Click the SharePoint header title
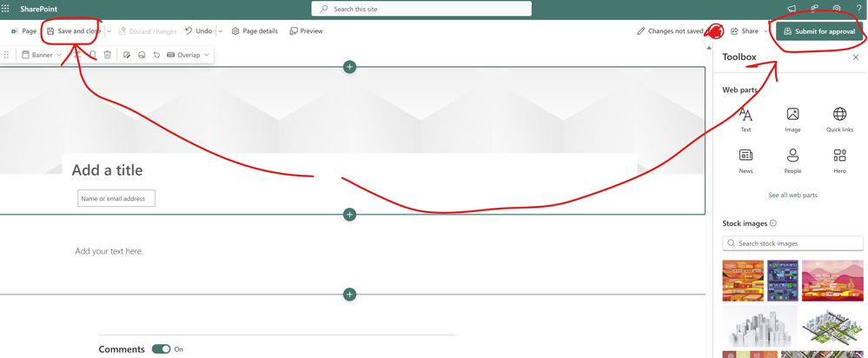The image size is (868, 358). tap(39, 9)
